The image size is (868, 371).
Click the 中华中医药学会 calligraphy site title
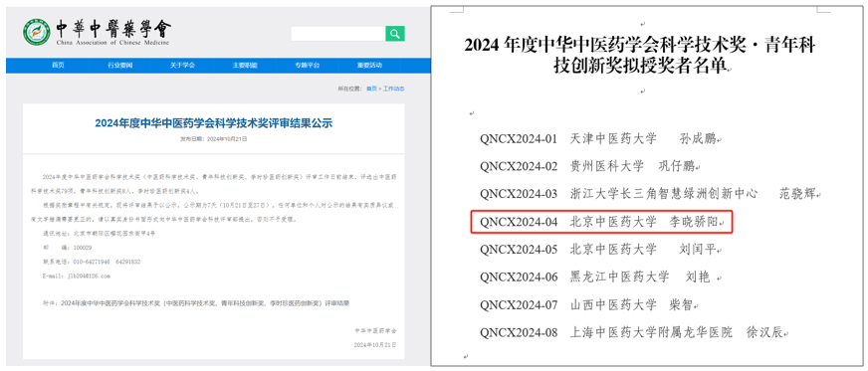(113, 29)
